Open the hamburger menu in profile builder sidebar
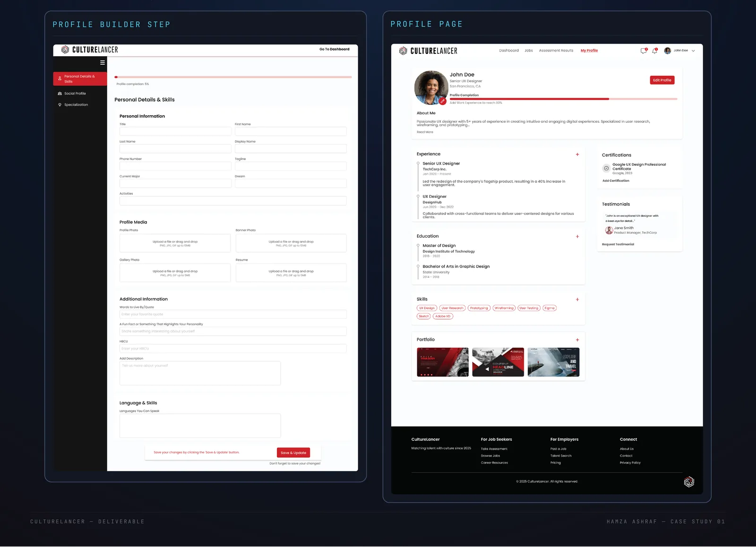Viewport: 756px width, 547px height. coord(103,62)
